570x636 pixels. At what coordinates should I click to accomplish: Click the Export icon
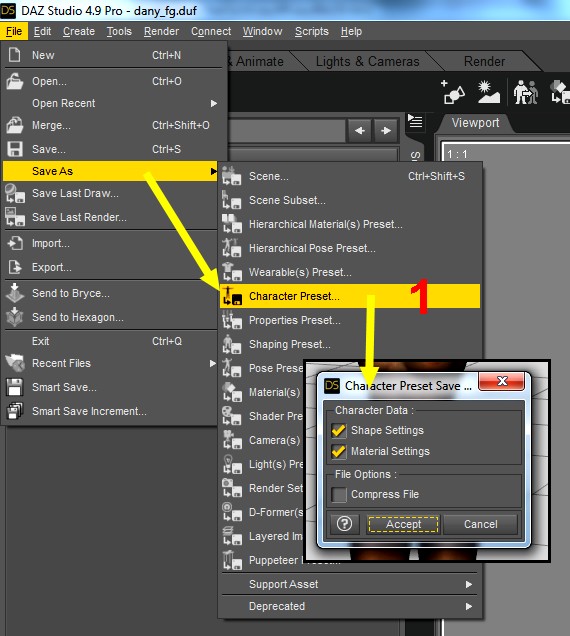(15, 267)
